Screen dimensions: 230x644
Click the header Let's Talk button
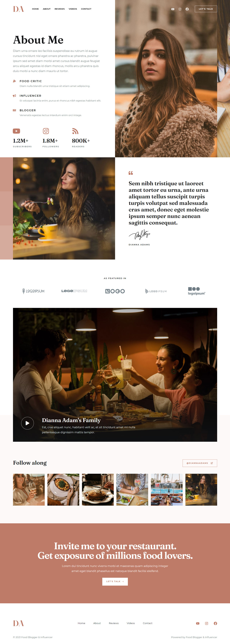(x=206, y=9)
